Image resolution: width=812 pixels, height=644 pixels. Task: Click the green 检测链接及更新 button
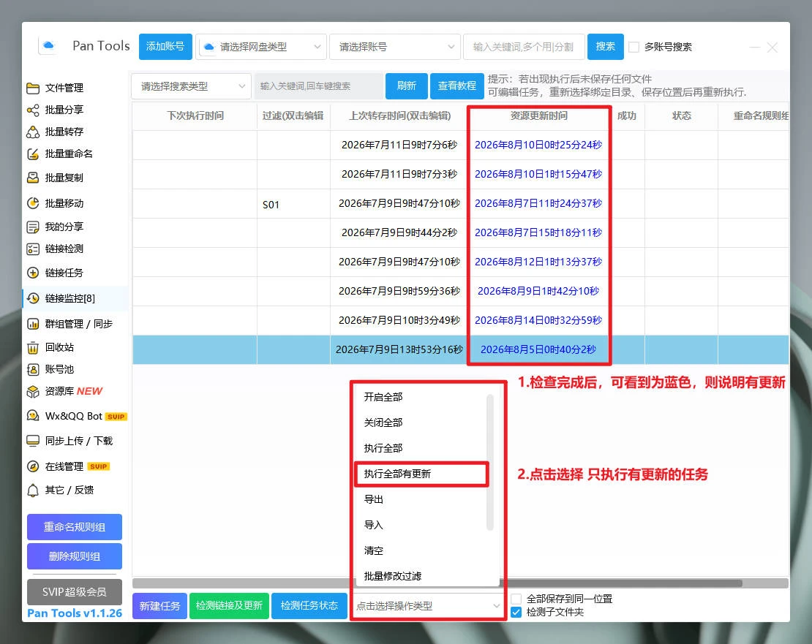pyautogui.click(x=230, y=606)
